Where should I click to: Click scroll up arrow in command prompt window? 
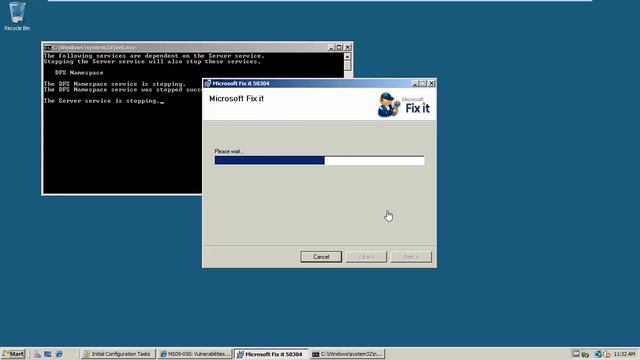[x=347, y=56]
